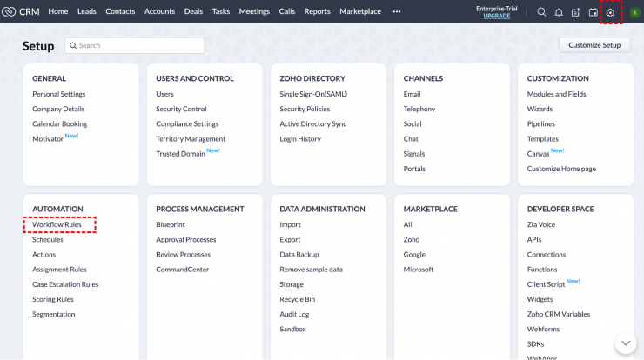
Task: Open Customize Home page
Action: (561, 169)
